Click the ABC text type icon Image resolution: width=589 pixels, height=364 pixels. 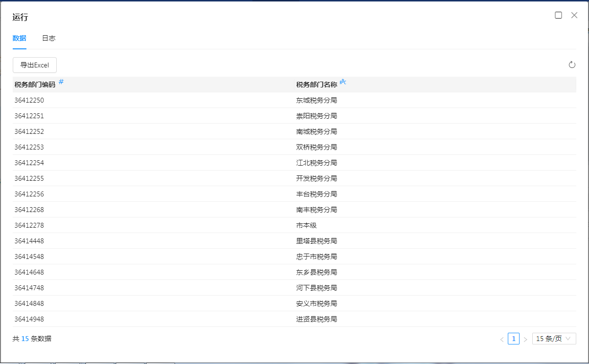coord(343,82)
